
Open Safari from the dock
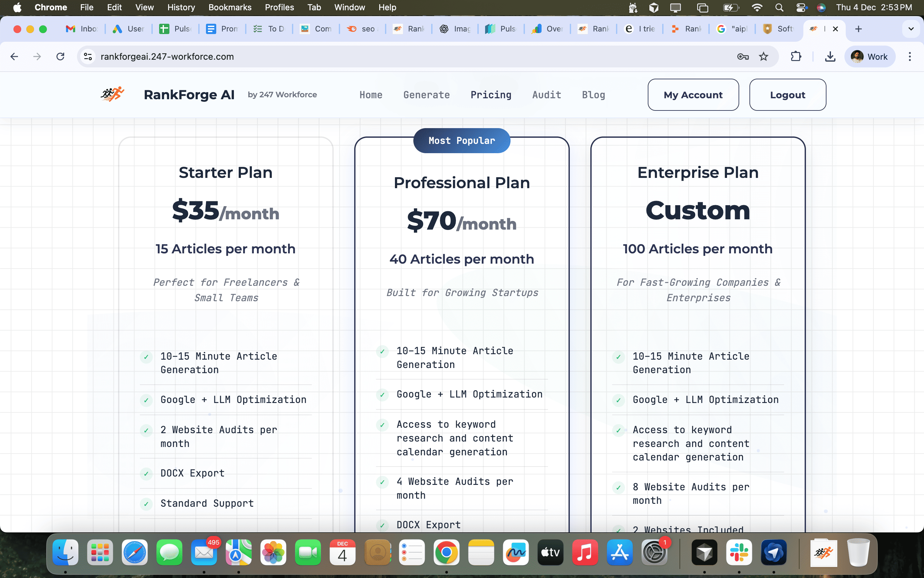click(x=135, y=552)
